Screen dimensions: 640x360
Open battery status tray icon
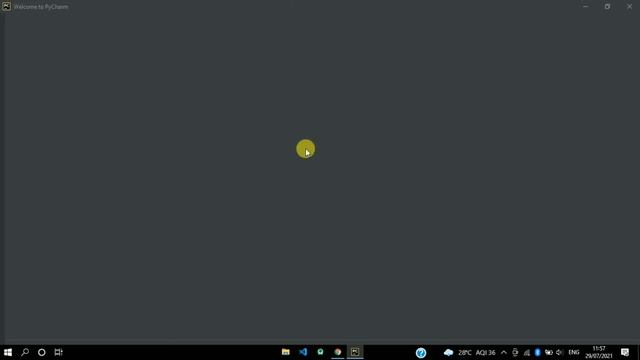coord(549,353)
